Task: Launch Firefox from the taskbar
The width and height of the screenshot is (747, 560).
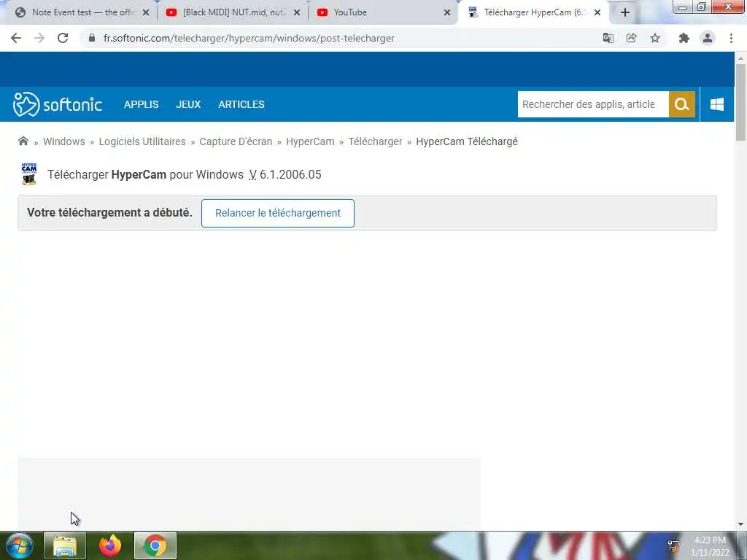Action: [110, 545]
